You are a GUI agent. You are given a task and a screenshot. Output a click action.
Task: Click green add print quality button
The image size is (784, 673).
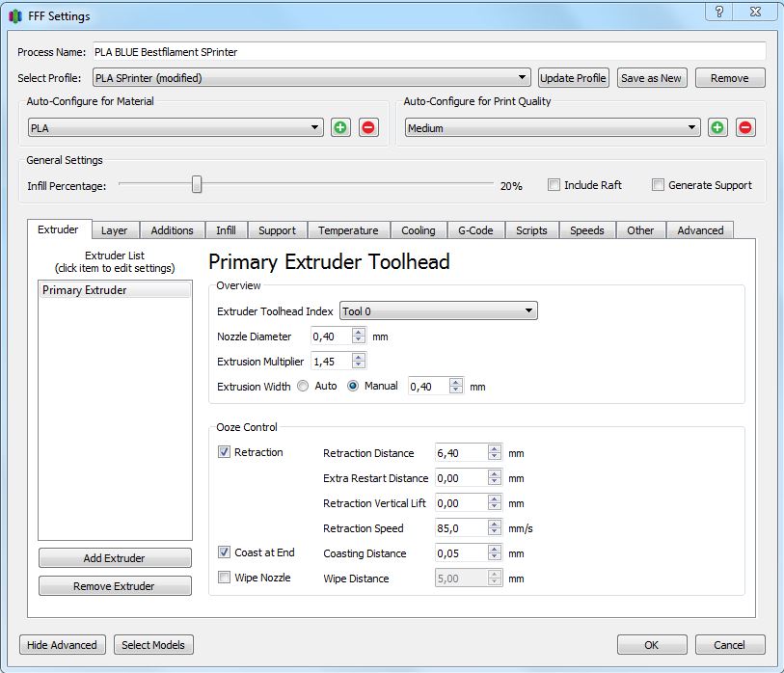tap(717, 127)
